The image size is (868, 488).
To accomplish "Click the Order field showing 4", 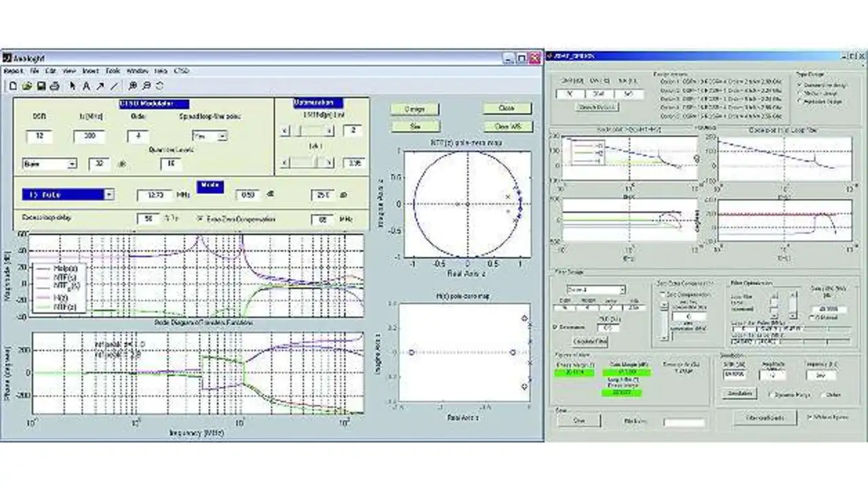I will pyautogui.click(x=138, y=136).
